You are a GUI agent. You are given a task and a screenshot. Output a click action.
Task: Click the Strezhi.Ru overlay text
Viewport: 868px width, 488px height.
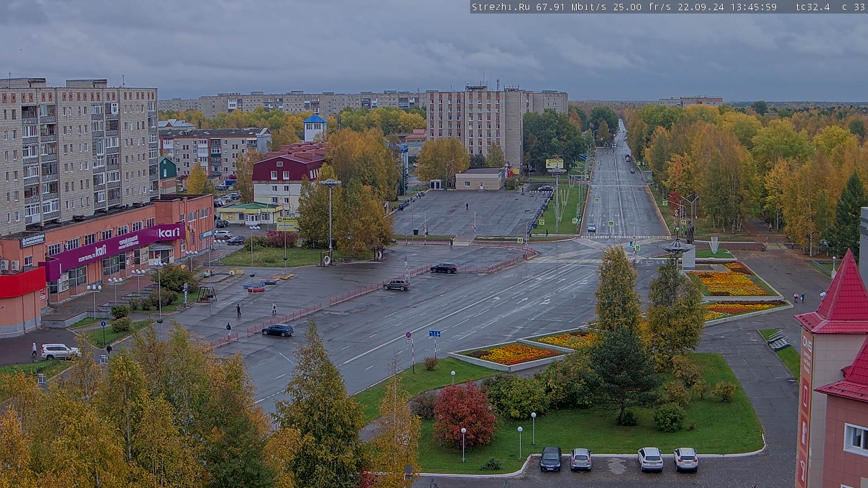point(501,7)
